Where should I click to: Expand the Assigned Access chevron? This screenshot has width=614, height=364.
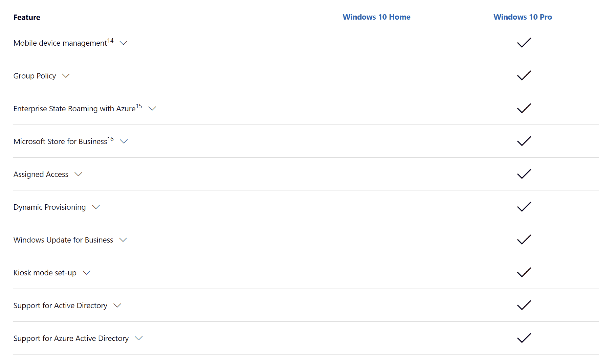click(79, 174)
